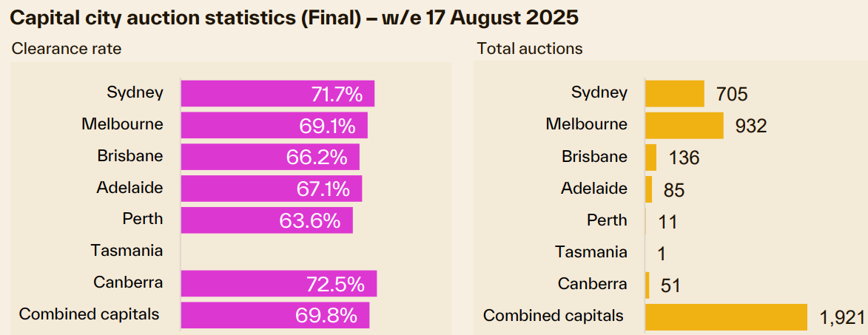Select the Melbourne total auctions bar

(x=684, y=125)
